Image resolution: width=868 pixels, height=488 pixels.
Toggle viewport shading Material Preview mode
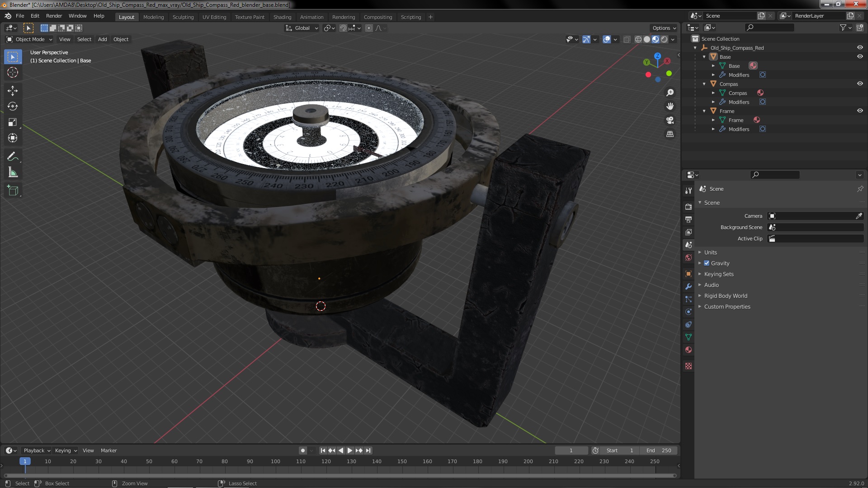coord(655,39)
